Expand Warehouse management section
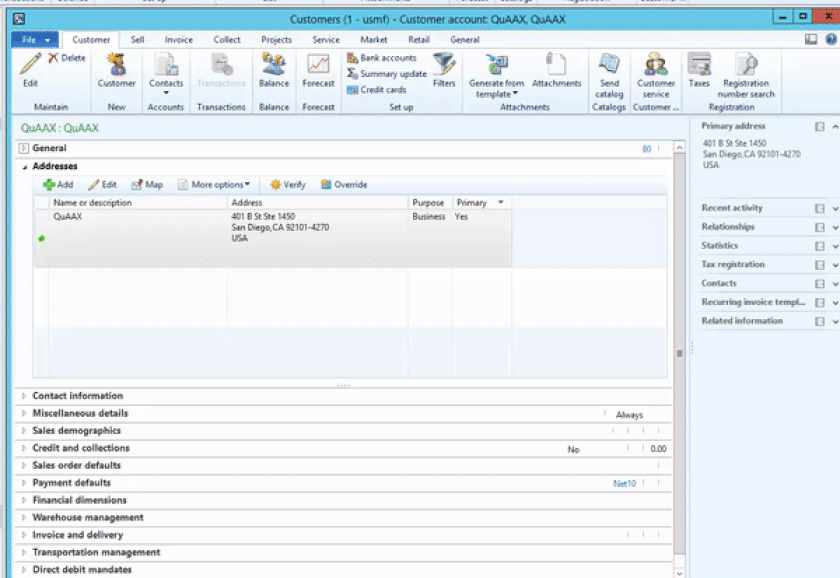This screenshot has width=840, height=578. coord(24,517)
